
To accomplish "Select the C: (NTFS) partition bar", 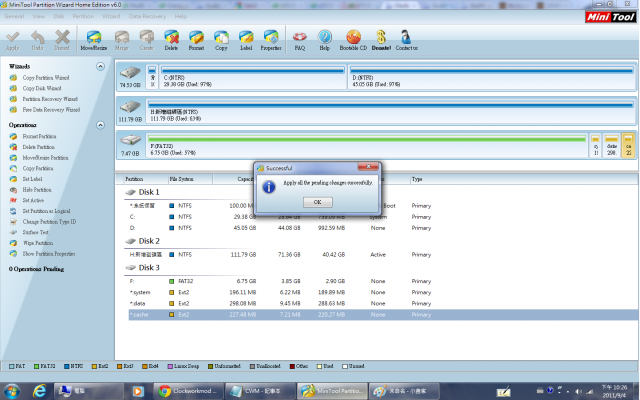I will (253, 76).
